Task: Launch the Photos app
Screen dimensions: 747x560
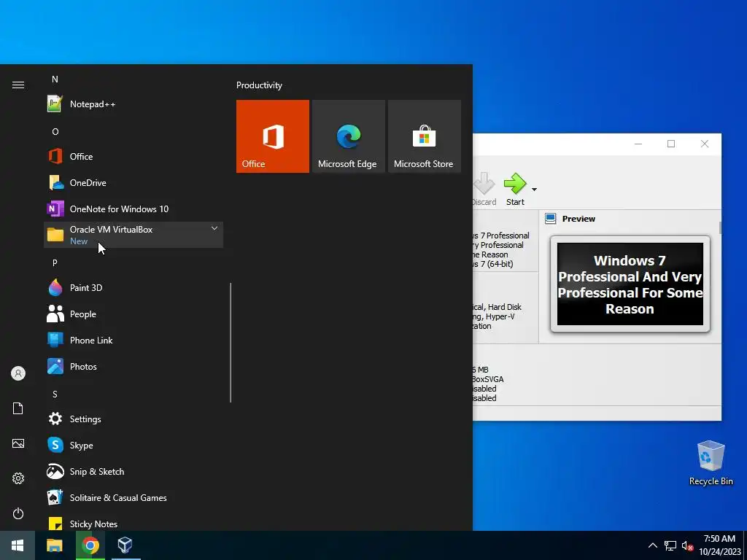Action: point(133,366)
